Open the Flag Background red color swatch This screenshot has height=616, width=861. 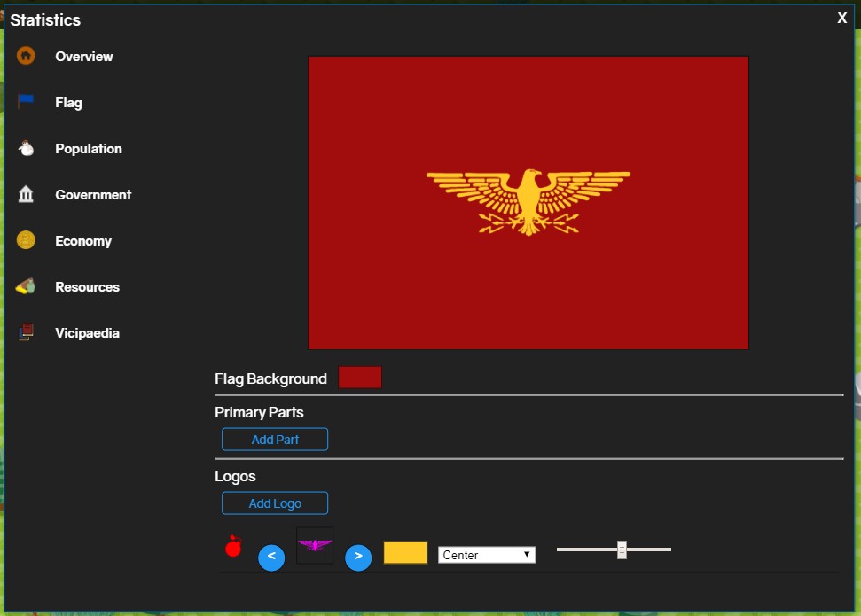tap(360, 378)
